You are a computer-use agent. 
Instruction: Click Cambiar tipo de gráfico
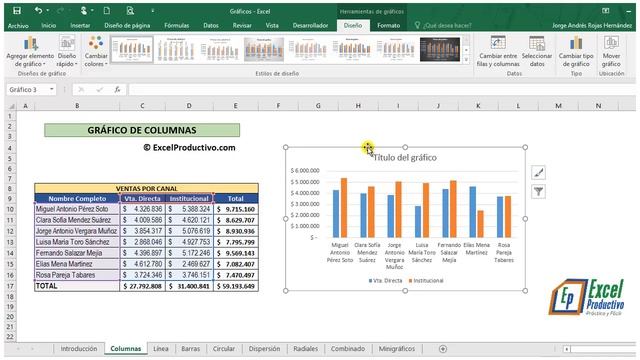pyautogui.click(x=576, y=51)
